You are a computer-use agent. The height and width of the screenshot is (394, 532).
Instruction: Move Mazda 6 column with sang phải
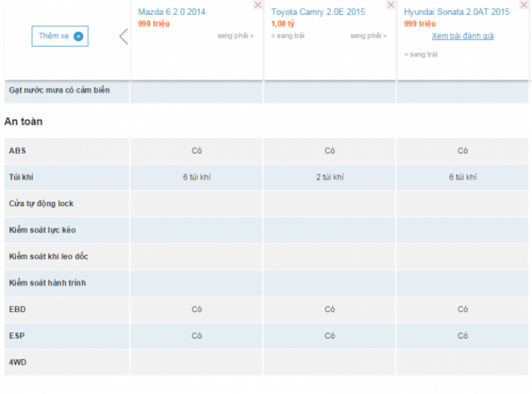coord(235,35)
